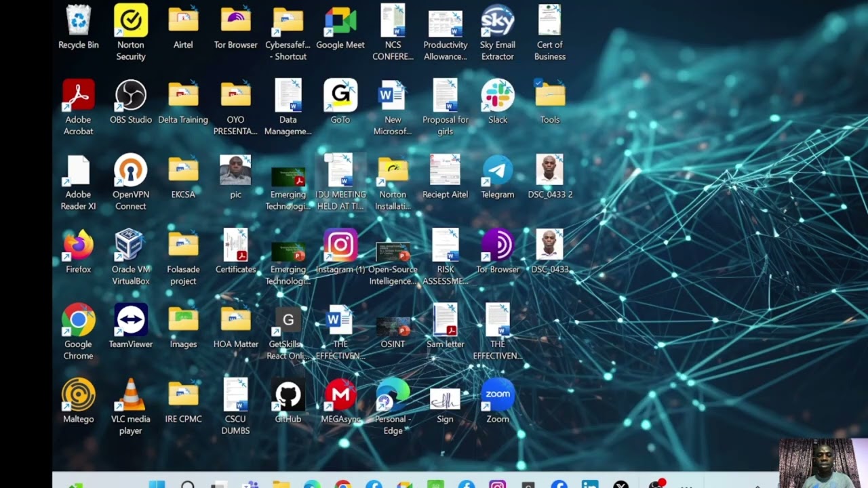
Task: Launch OpenVPN Connect
Action: (131, 169)
